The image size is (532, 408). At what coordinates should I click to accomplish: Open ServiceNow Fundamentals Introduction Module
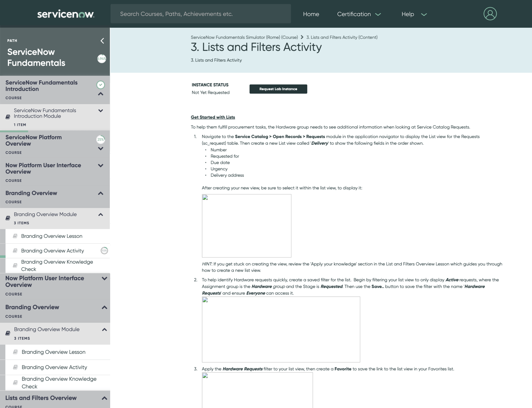45,113
